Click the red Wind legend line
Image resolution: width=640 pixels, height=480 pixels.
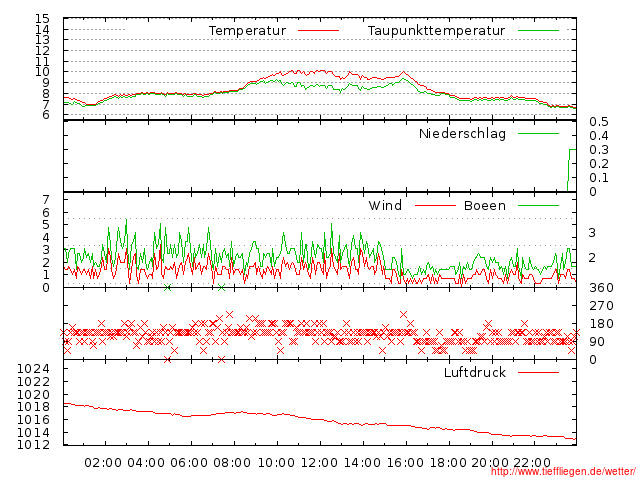(435, 206)
